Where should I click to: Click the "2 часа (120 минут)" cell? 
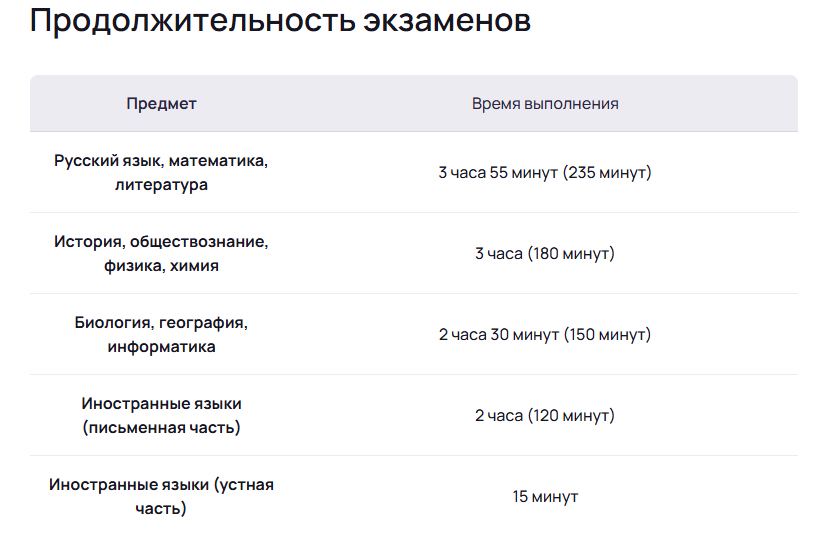(545, 416)
